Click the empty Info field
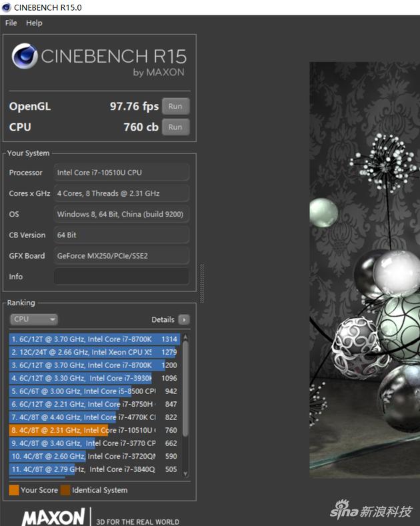Image resolution: width=420 pixels, height=526 pixels. (x=121, y=277)
